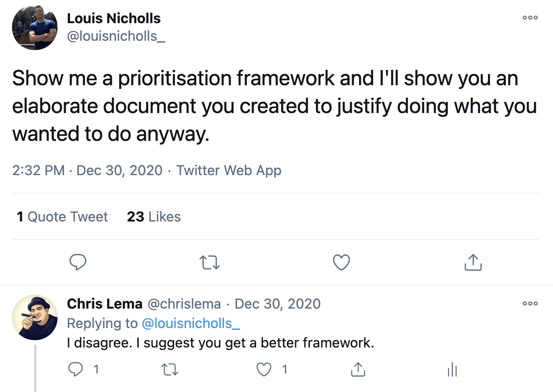Reply to Chris Lema's comment via speech bubble icon
The height and width of the screenshot is (392, 553).
[76, 369]
